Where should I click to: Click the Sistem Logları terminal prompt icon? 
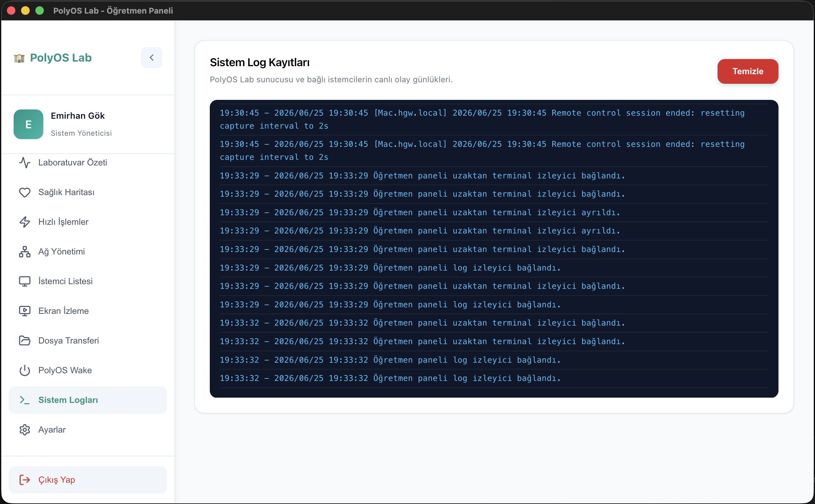click(x=25, y=400)
